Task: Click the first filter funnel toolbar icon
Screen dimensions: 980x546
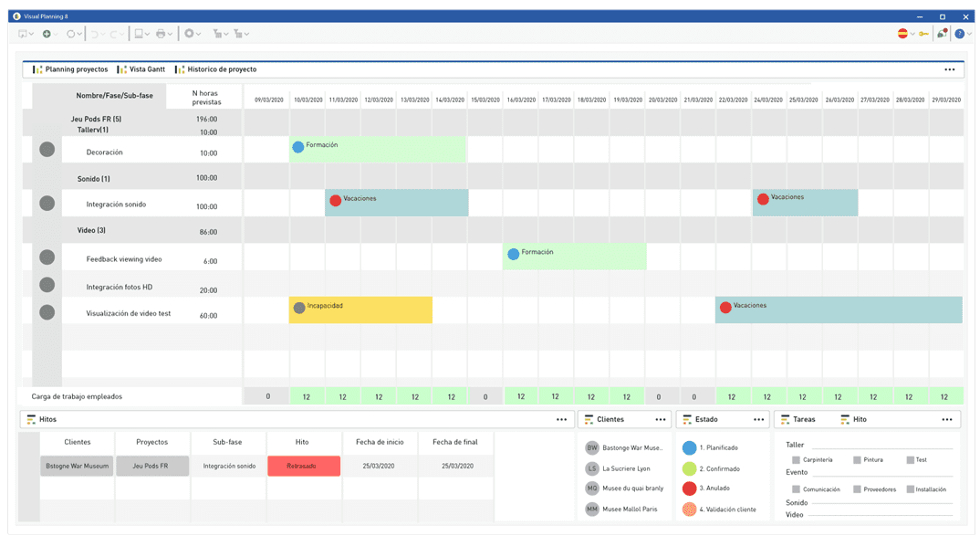Action: pyautogui.click(x=217, y=34)
